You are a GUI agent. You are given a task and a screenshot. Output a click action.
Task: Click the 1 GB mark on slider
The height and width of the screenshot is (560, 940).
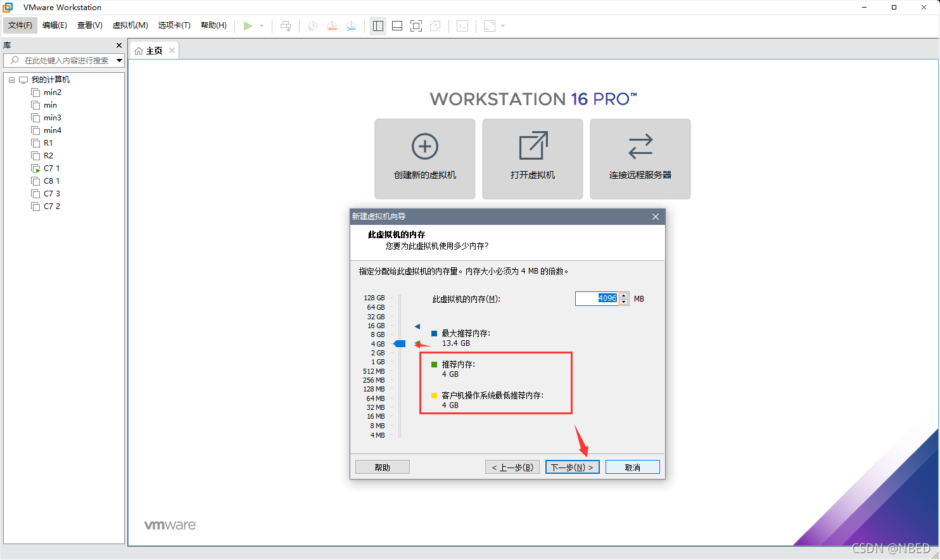pyautogui.click(x=378, y=362)
